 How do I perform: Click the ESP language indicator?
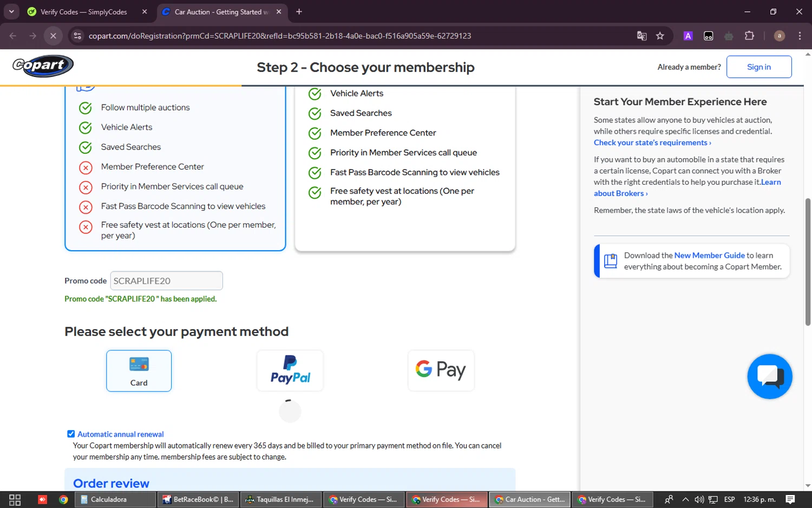[729, 499]
